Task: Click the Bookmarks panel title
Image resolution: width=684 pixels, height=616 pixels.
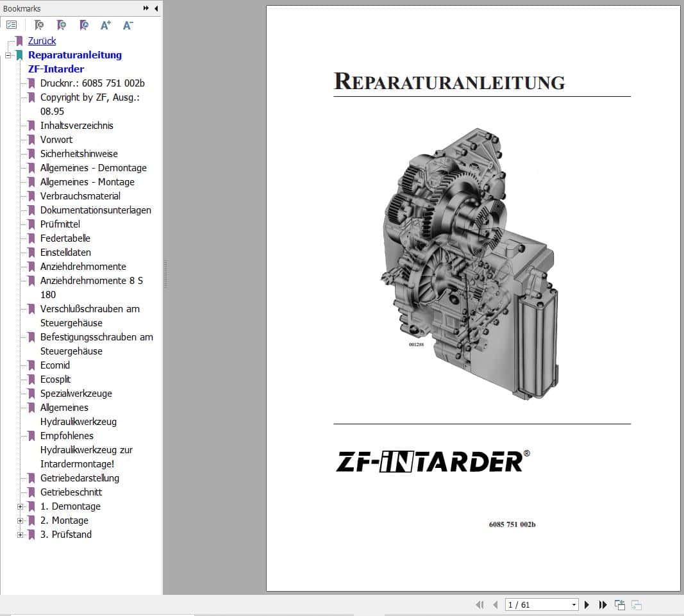Action: click(22, 9)
